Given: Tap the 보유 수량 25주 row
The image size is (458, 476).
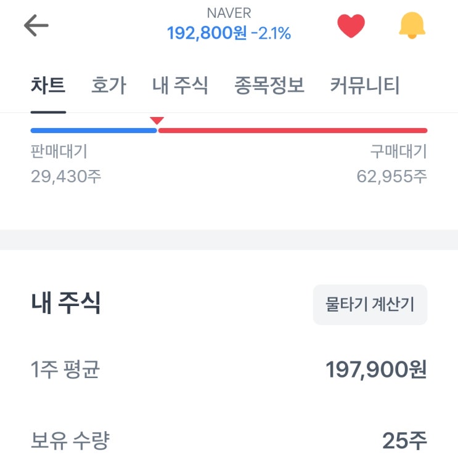Looking at the screenshot, I should pyautogui.click(x=229, y=440).
